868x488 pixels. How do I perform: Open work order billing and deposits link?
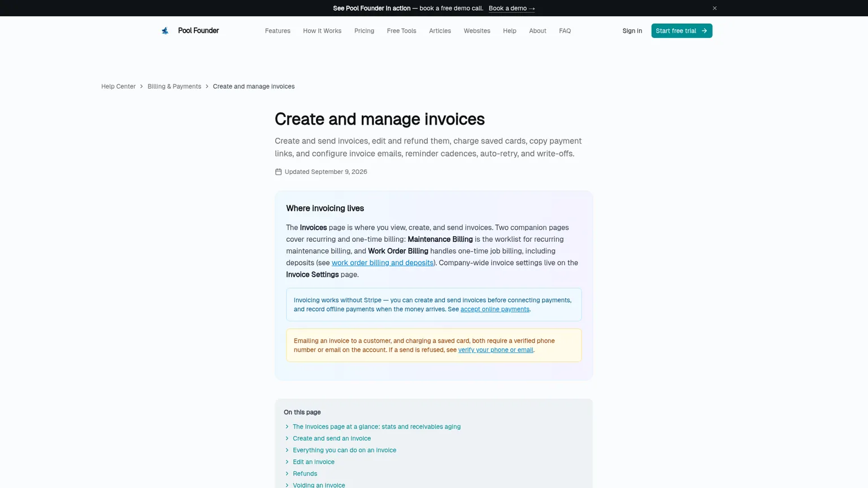pyautogui.click(x=383, y=263)
